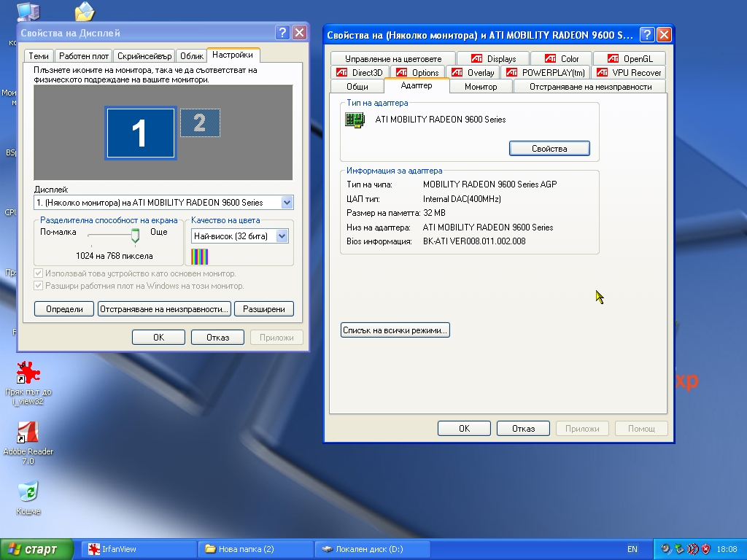Switch to the Облик tab
This screenshot has height=560, width=747.
point(192,55)
